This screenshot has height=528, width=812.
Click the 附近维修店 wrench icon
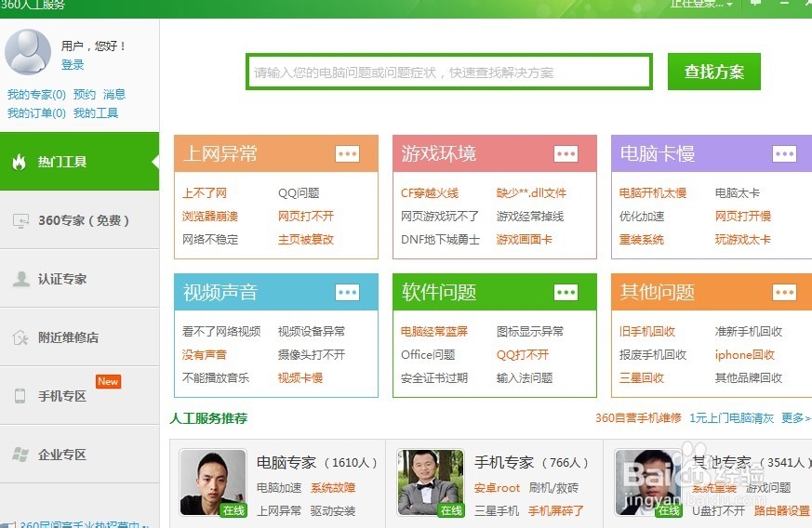pyautogui.click(x=20, y=338)
